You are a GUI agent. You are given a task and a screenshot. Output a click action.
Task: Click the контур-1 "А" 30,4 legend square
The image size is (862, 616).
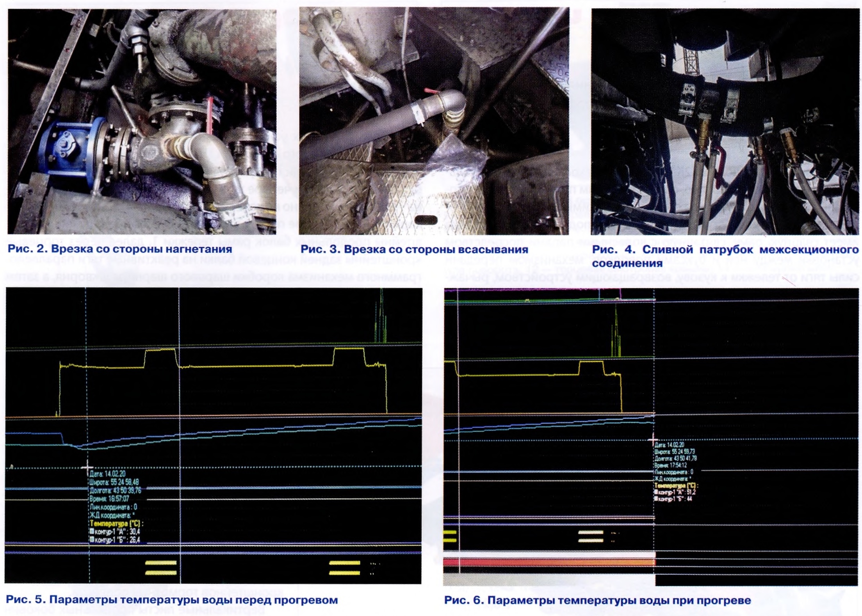92,531
